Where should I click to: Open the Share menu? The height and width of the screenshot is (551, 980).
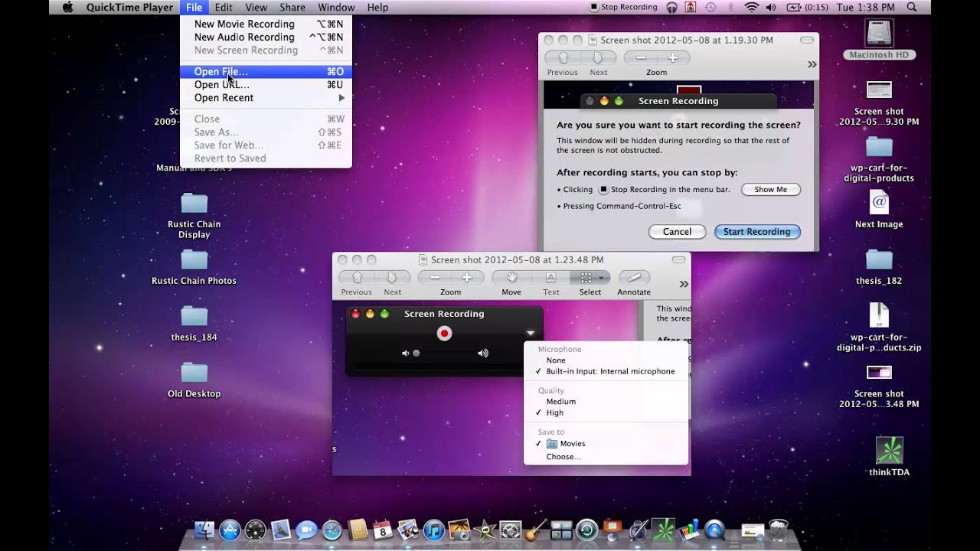point(292,7)
